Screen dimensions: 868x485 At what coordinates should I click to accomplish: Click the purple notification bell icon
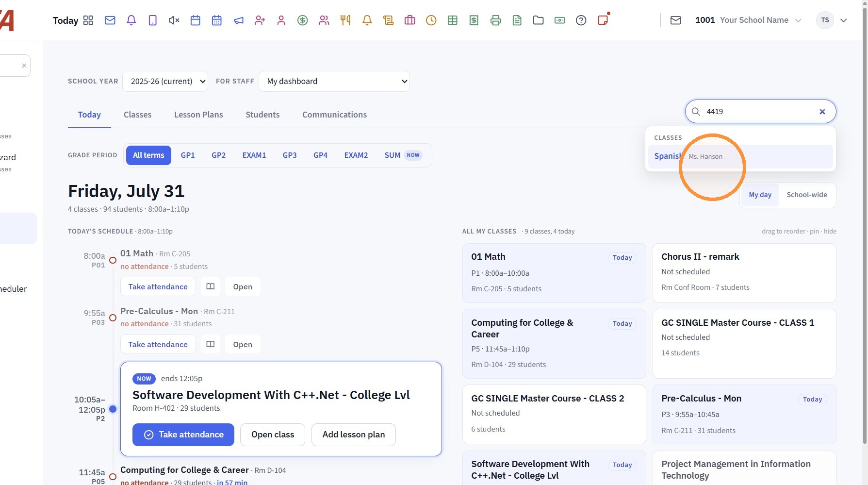(131, 20)
